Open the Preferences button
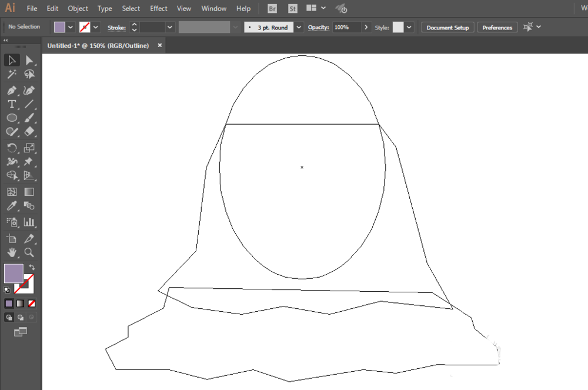Viewport: 588px width, 390px height. 497,28
